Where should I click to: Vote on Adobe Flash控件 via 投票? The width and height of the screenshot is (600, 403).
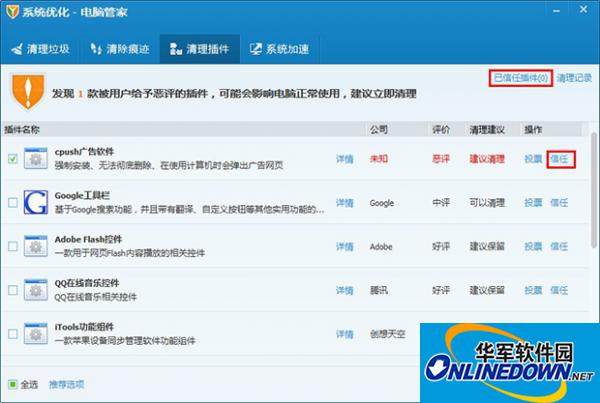click(x=533, y=246)
